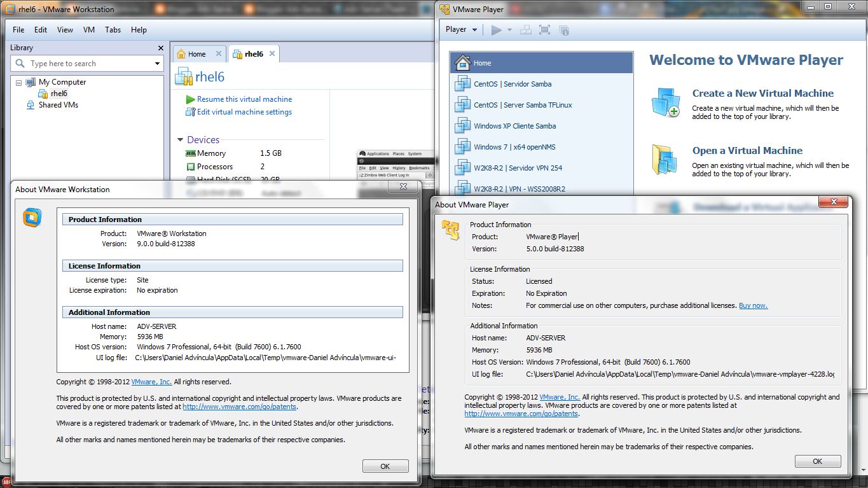Click the Workstation version 9.0.0 build-812388 text
Viewport: 868px width, 488px height.
[166, 244]
